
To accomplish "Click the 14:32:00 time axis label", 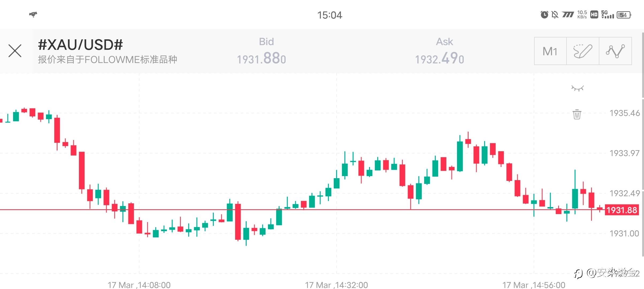I will point(336,285).
